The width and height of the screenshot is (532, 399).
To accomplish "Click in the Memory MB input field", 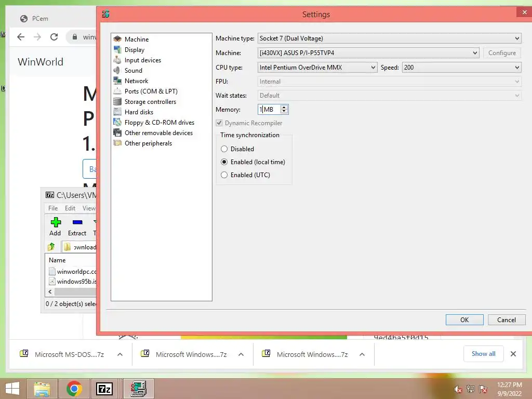I will (x=270, y=110).
